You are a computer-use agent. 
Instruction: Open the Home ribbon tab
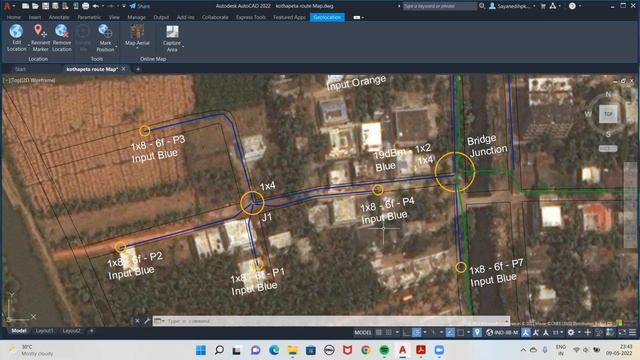pyautogui.click(x=13, y=17)
